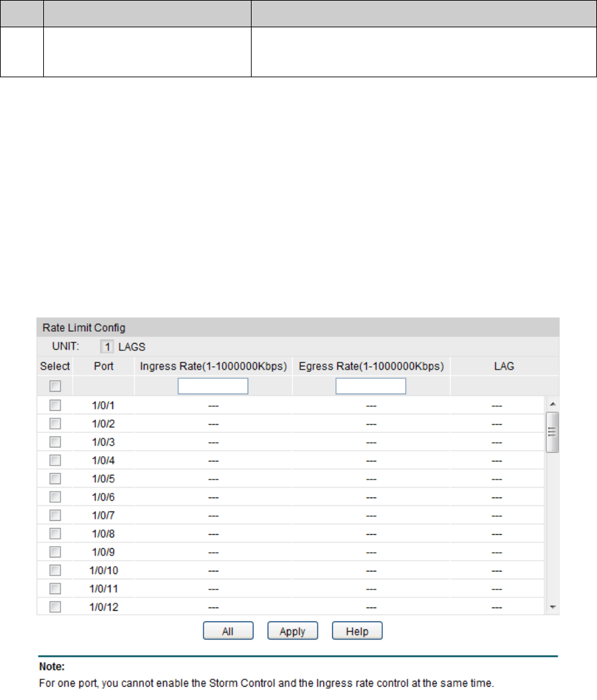The image size is (597, 700).
Task: Enable checkbox for port 1/0/5
Action: coord(55,479)
